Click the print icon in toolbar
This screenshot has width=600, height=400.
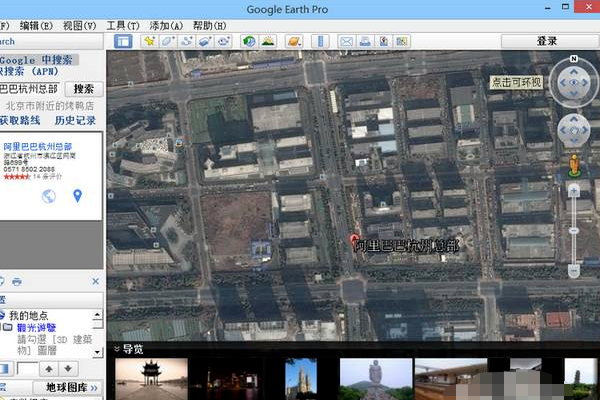click(x=365, y=42)
